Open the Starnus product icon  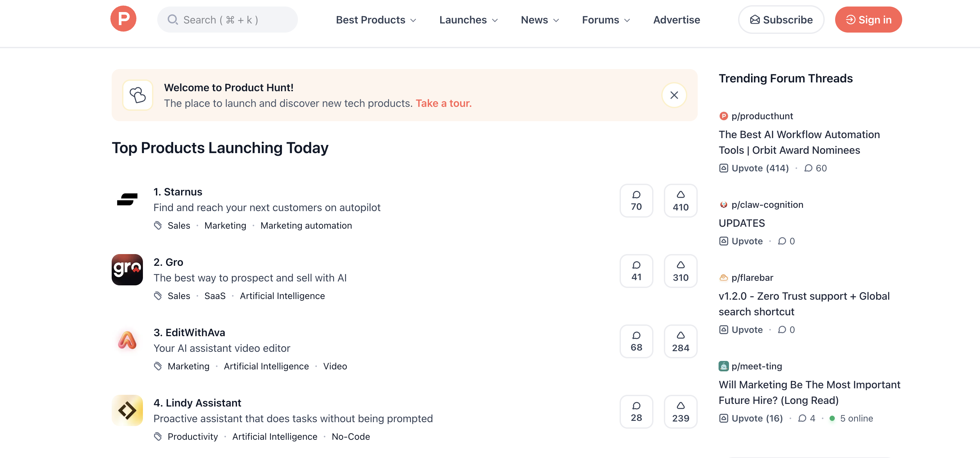click(127, 199)
